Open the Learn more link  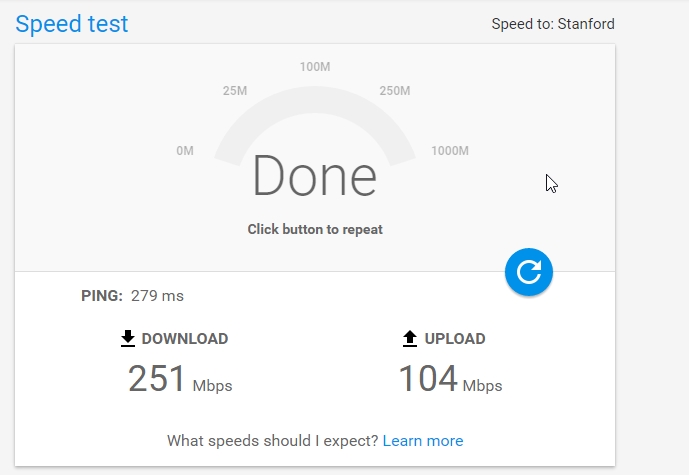point(423,441)
